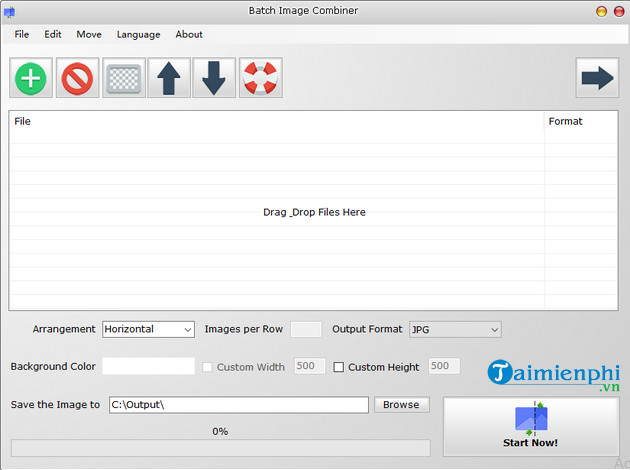
Task: Enable the Custom Height checkbox
Action: (x=339, y=367)
